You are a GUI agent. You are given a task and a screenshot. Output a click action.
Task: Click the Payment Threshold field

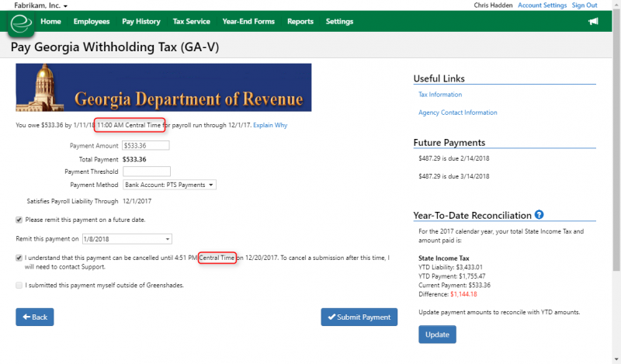[147, 172]
